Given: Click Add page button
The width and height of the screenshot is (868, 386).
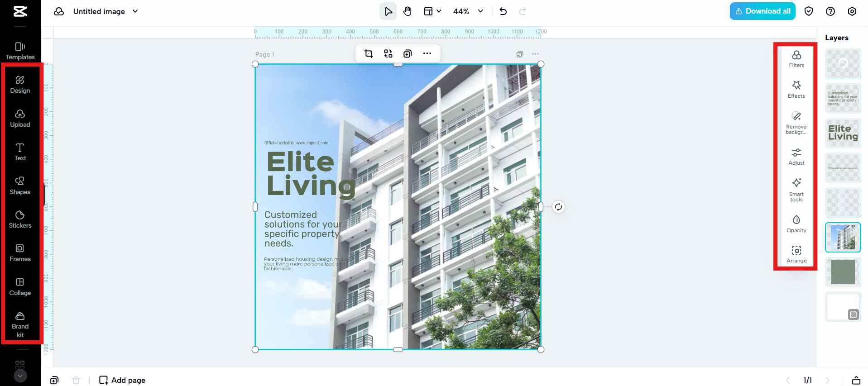Looking at the screenshot, I should pos(122,380).
